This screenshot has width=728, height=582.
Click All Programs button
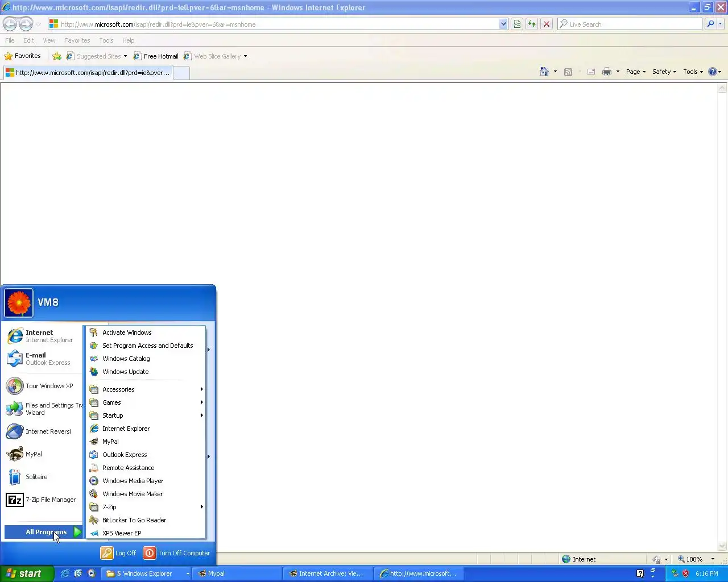click(x=44, y=532)
